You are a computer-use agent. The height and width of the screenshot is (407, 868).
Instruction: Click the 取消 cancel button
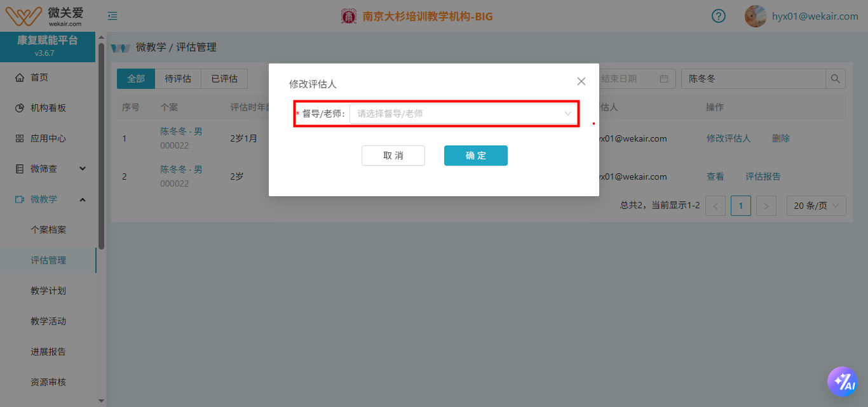point(393,156)
